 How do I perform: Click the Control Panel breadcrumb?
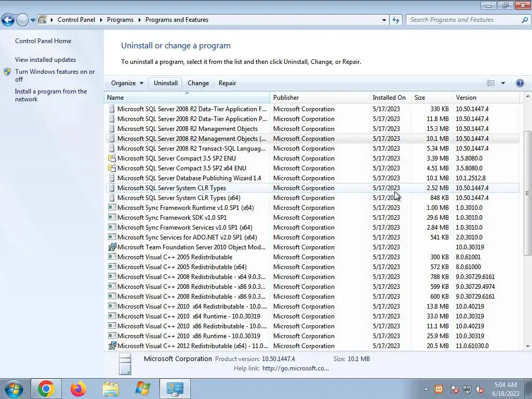click(76, 20)
